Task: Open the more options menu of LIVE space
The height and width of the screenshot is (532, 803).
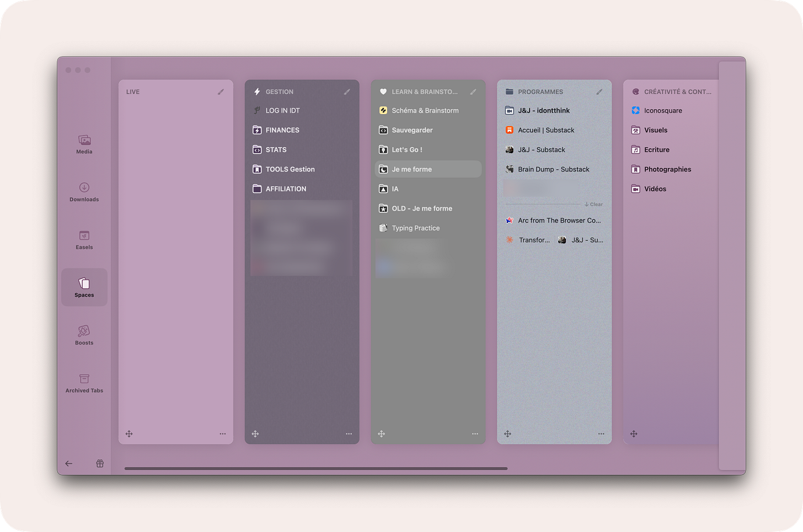Action: pos(223,434)
